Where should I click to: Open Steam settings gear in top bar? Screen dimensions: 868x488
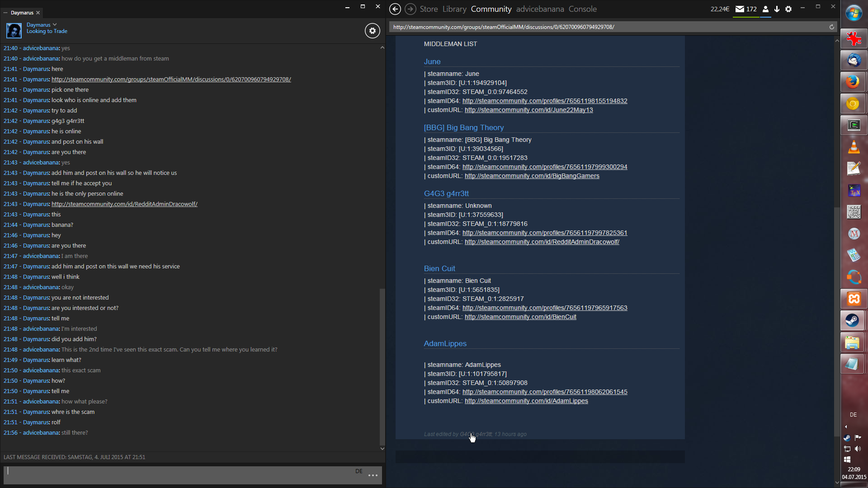[788, 9]
